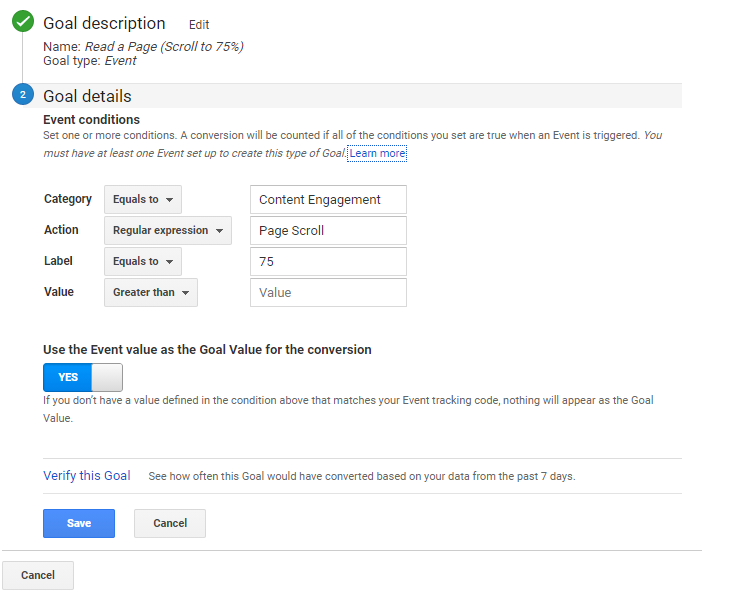732x612 pixels.
Task: Edit the Goal description
Action: [199, 25]
